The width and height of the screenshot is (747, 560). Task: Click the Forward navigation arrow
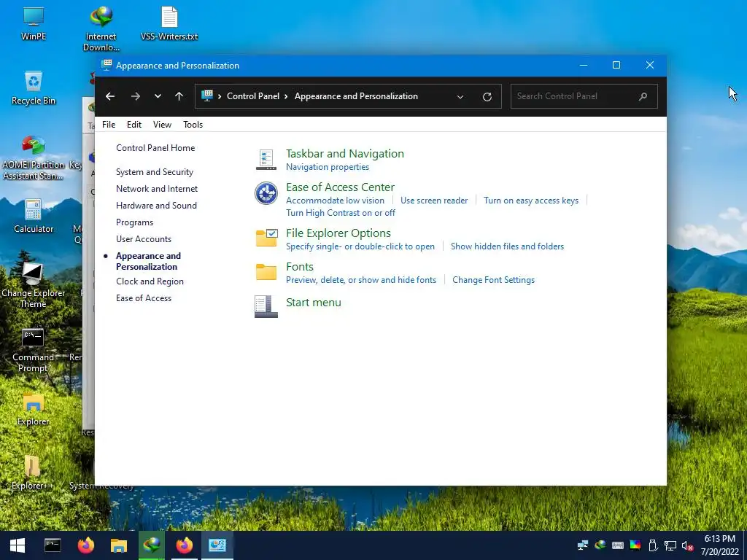tap(135, 97)
